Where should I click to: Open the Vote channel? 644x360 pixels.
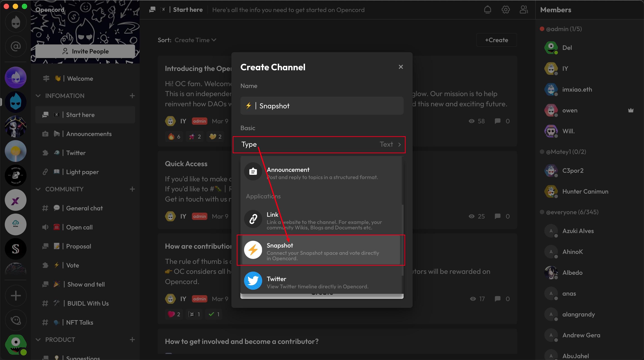pos(85,265)
